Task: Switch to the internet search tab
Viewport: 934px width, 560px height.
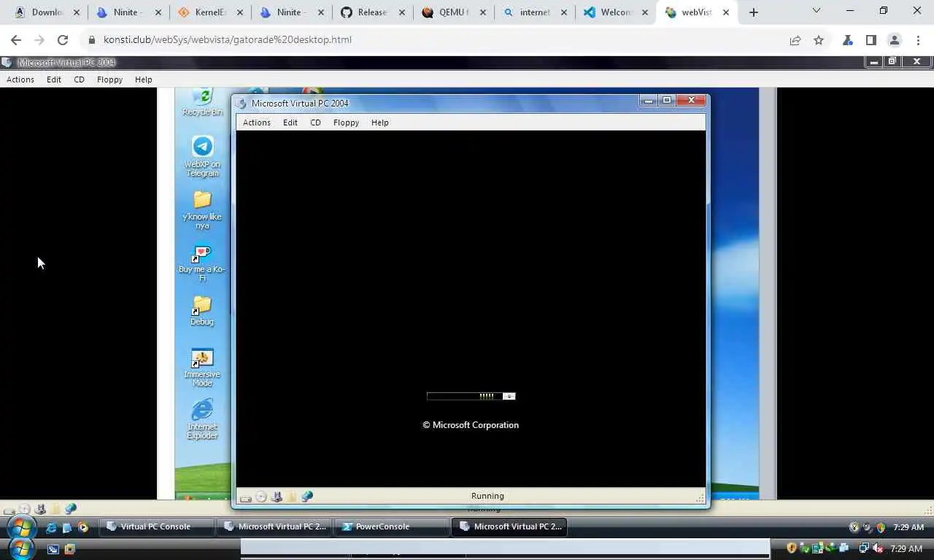Action: click(534, 12)
